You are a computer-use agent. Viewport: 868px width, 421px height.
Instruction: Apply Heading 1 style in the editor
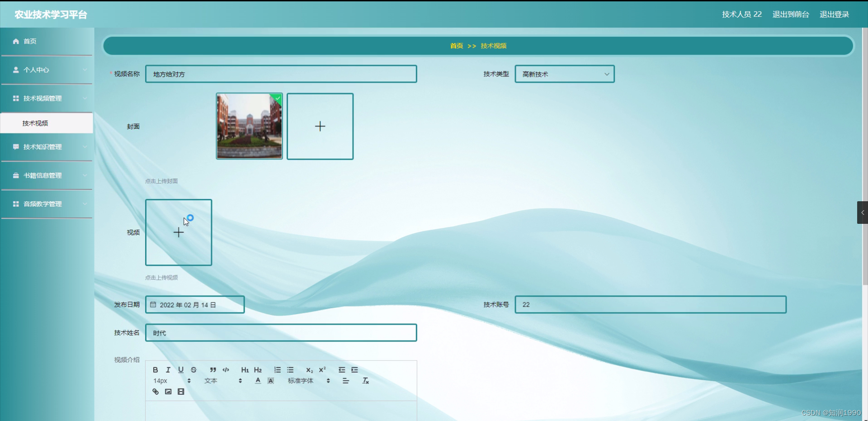click(245, 369)
